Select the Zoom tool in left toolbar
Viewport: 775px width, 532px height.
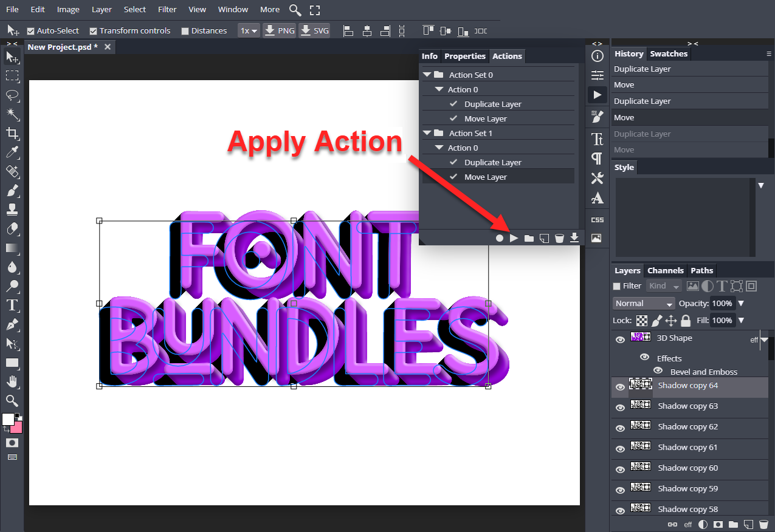[12, 401]
